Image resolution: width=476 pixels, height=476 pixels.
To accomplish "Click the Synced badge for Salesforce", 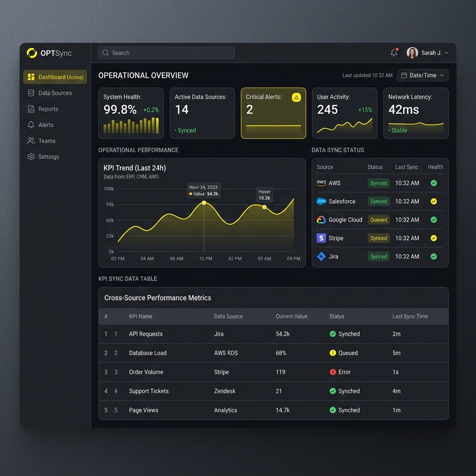I will tap(378, 201).
